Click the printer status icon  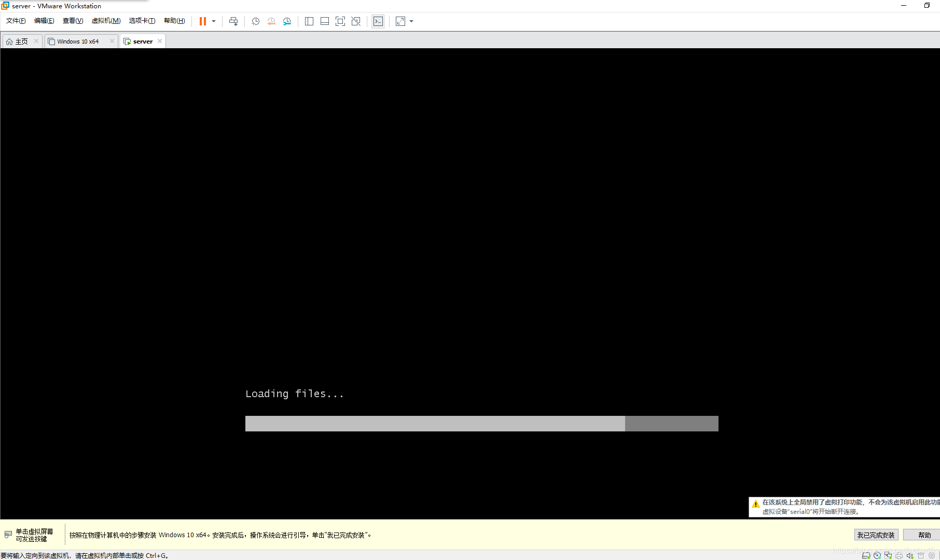pyautogui.click(x=899, y=555)
